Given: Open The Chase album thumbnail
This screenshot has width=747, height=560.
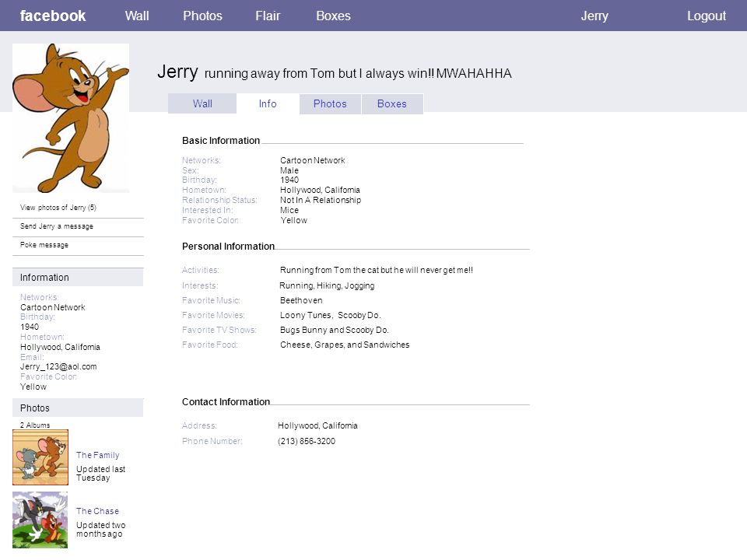Looking at the screenshot, I should coord(40,520).
